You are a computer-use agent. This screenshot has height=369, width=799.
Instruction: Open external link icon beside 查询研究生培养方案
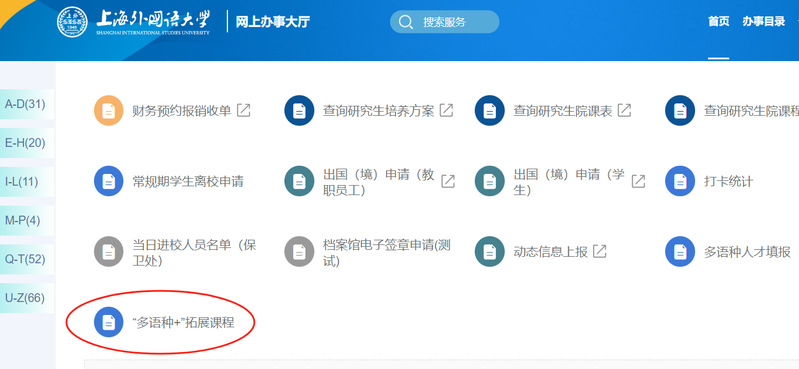click(x=446, y=110)
